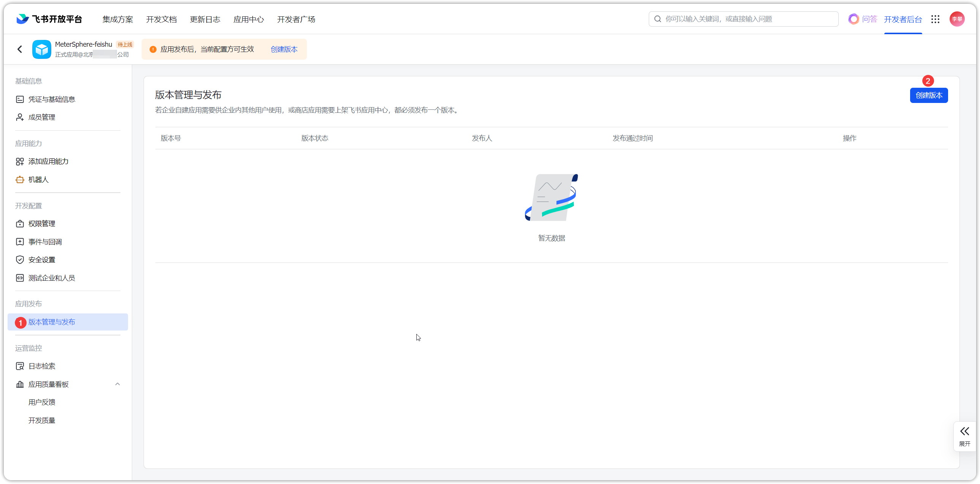The image size is (980, 484).
Task: Click the 操作 column header
Action: [x=849, y=138]
